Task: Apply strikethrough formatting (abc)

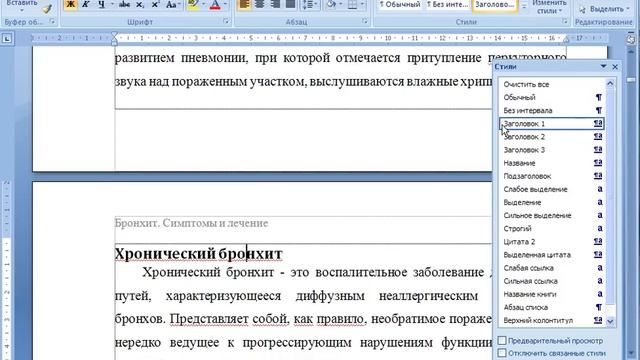Action: [x=124, y=4]
